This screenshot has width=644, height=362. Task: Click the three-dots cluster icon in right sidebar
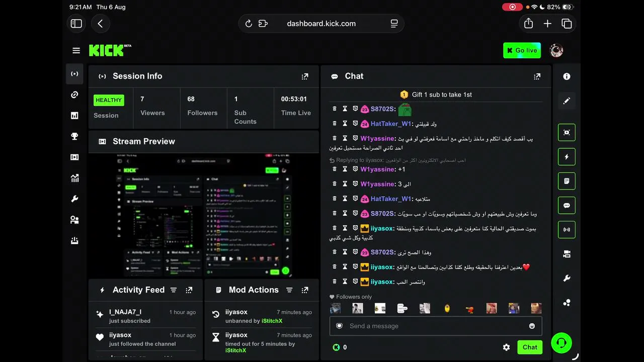[x=567, y=303]
